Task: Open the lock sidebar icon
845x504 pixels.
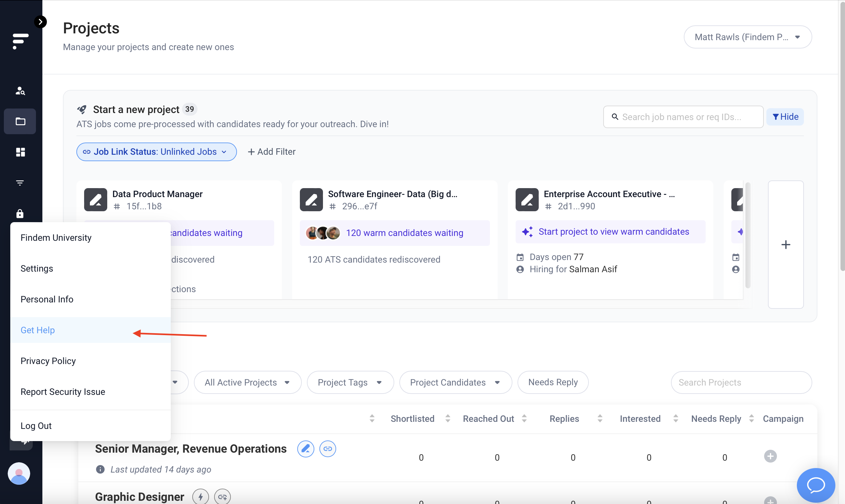Action: pos(20,213)
